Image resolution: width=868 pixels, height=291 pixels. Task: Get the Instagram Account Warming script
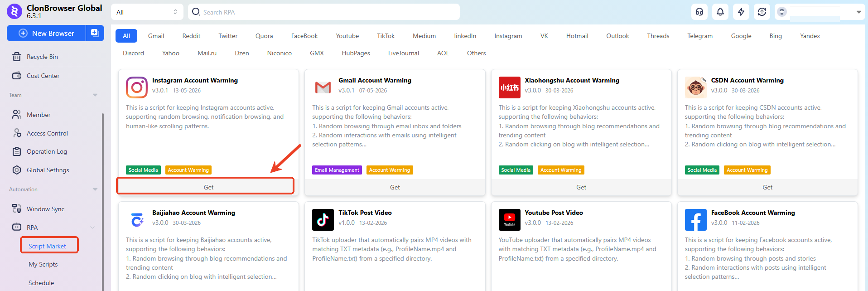pyautogui.click(x=208, y=187)
